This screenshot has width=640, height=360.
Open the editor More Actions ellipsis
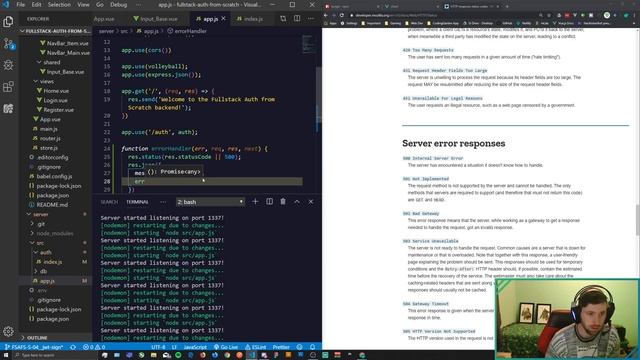click(311, 19)
